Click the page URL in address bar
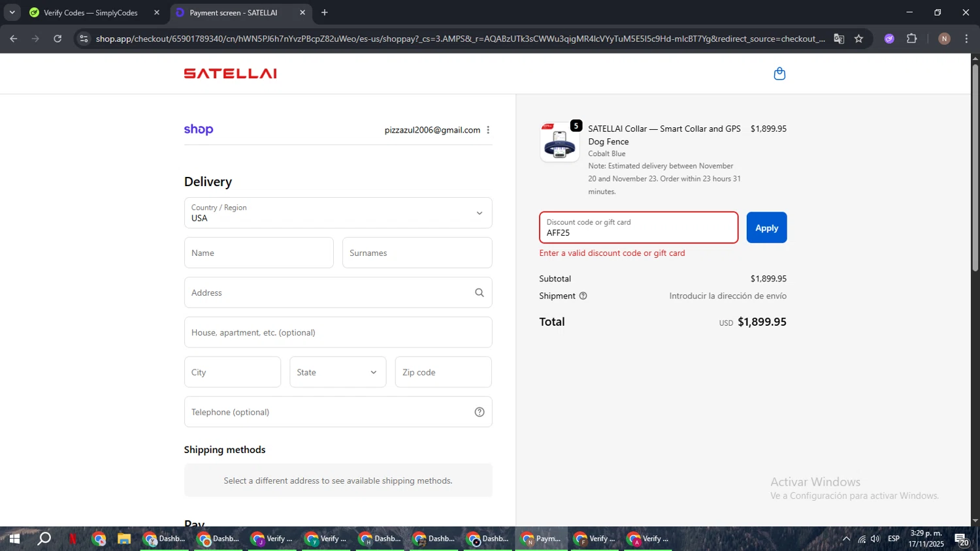This screenshot has height=551, width=980. coord(460,39)
